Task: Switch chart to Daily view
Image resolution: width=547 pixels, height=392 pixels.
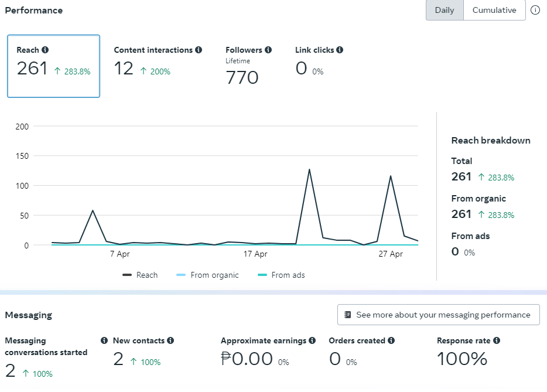Action: pyautogui.click(x=445, y=11)
